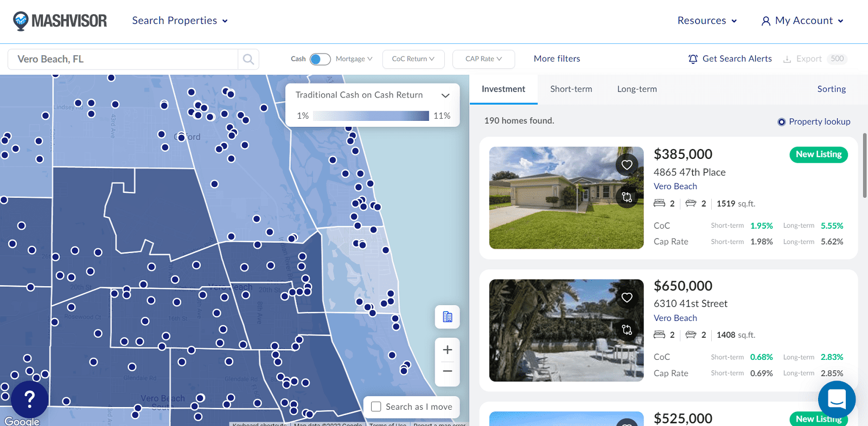Switch to the Long-term tab
This screenshot has width=868, height=426.
coord(637,89)
